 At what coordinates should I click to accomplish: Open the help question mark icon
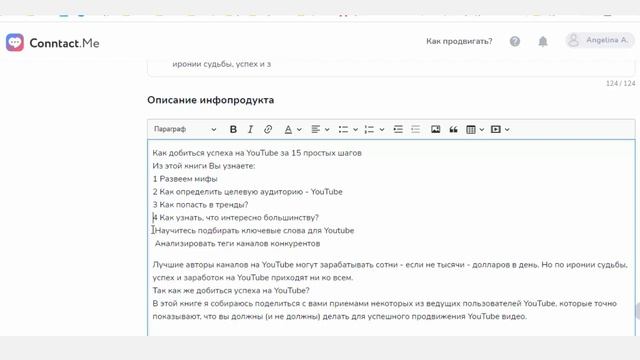(x=515, y=41)
